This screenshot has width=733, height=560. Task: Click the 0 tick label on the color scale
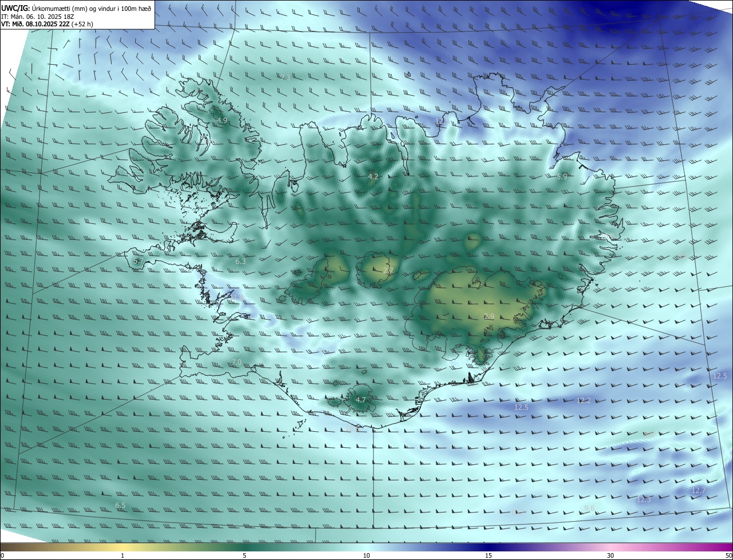(2, 556)
